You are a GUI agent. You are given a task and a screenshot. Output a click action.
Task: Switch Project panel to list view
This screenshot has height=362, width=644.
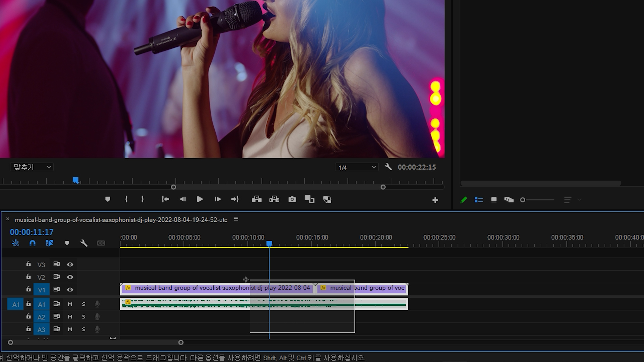click(479, 200)
